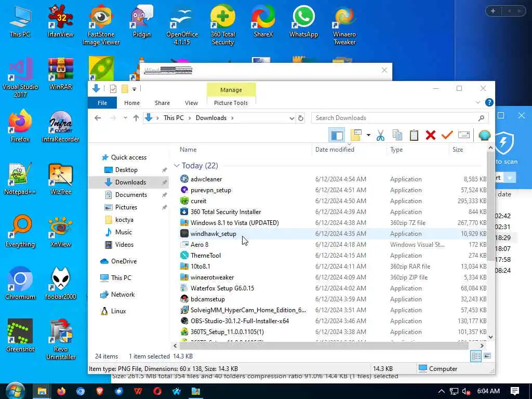Open Network in navigation pane
This screenshot has height=399, width=532.
[x=123, y=295]
